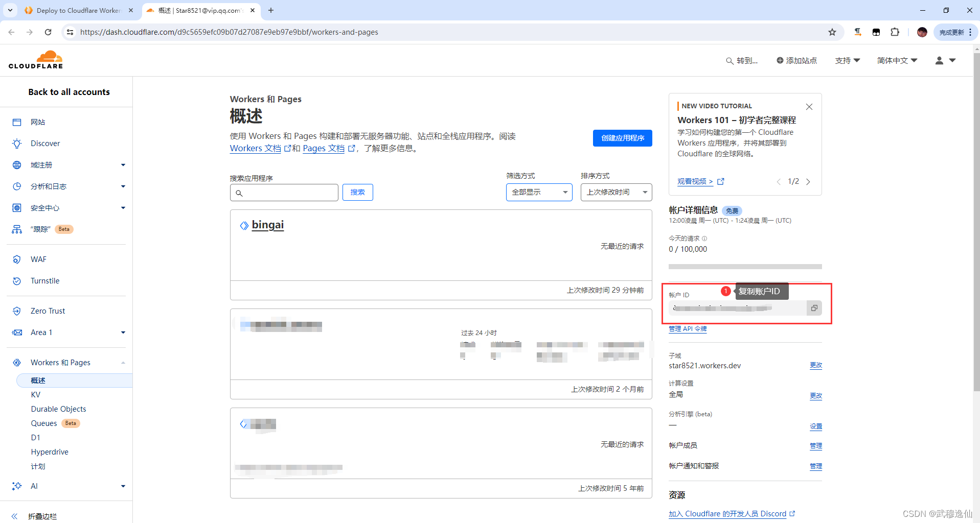Image resolution: width=980 pixels, height=523 pixels.
Task: Open the bingai worker
Action: [267, 225]
